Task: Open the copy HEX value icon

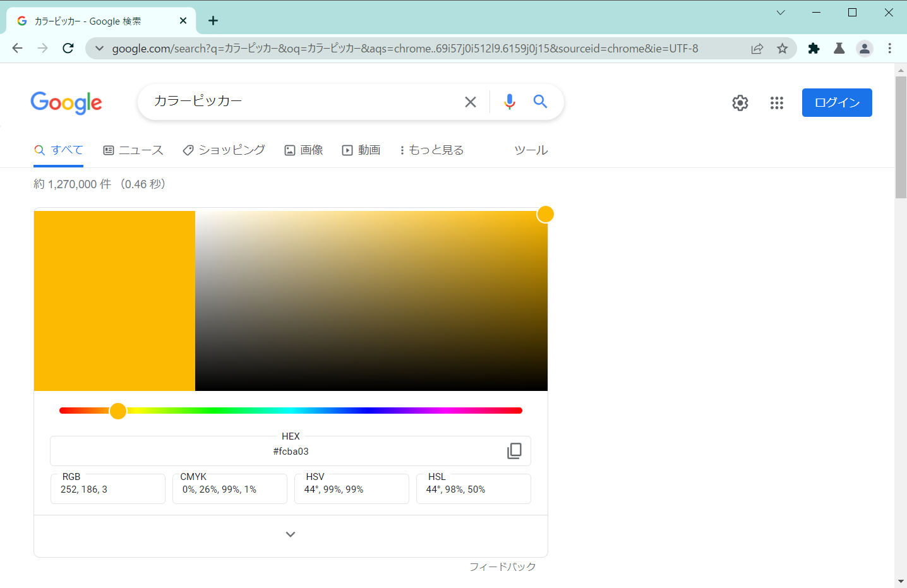Action: [515, 450]
